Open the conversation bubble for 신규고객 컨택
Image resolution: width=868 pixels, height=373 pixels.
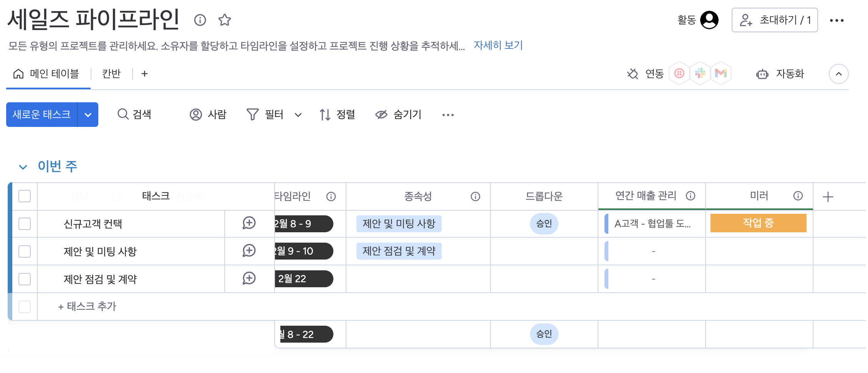point(249,223)
